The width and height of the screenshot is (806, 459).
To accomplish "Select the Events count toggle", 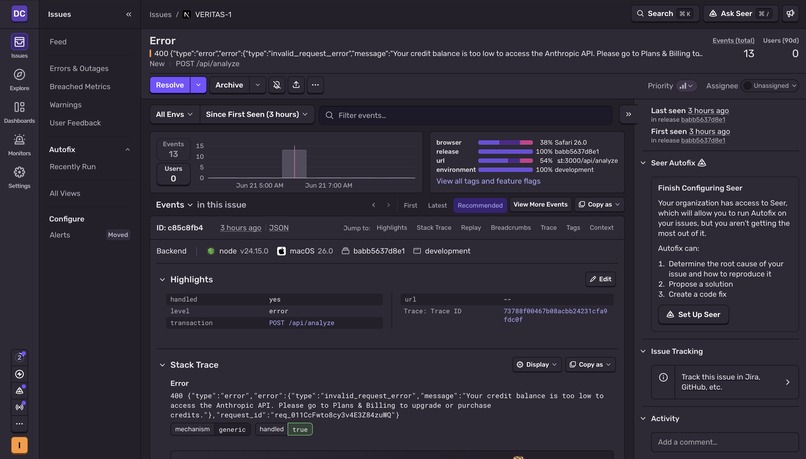I will (173, 150).
